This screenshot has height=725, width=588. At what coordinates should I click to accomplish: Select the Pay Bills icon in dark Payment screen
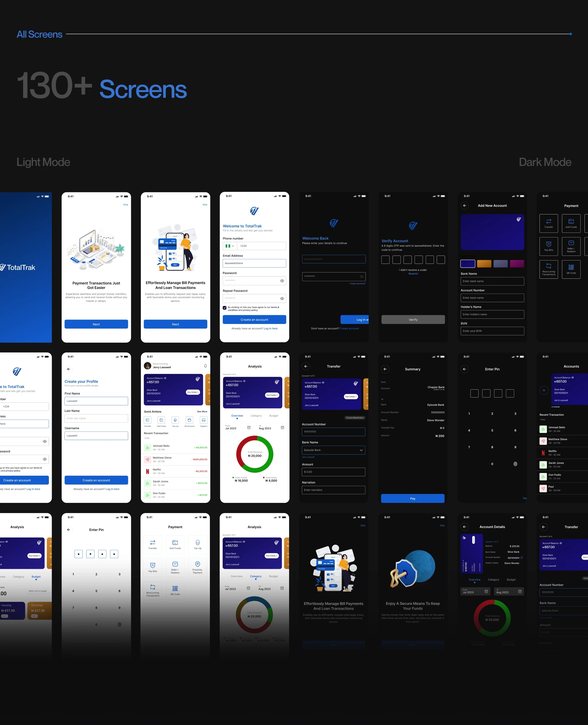click(x=548, y=244)
